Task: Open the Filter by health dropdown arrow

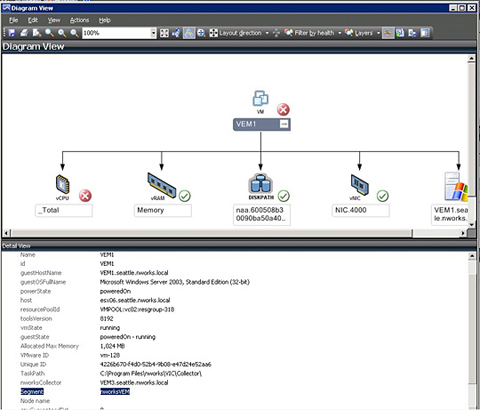Action: pyautogui.click(x=340, y=33)
